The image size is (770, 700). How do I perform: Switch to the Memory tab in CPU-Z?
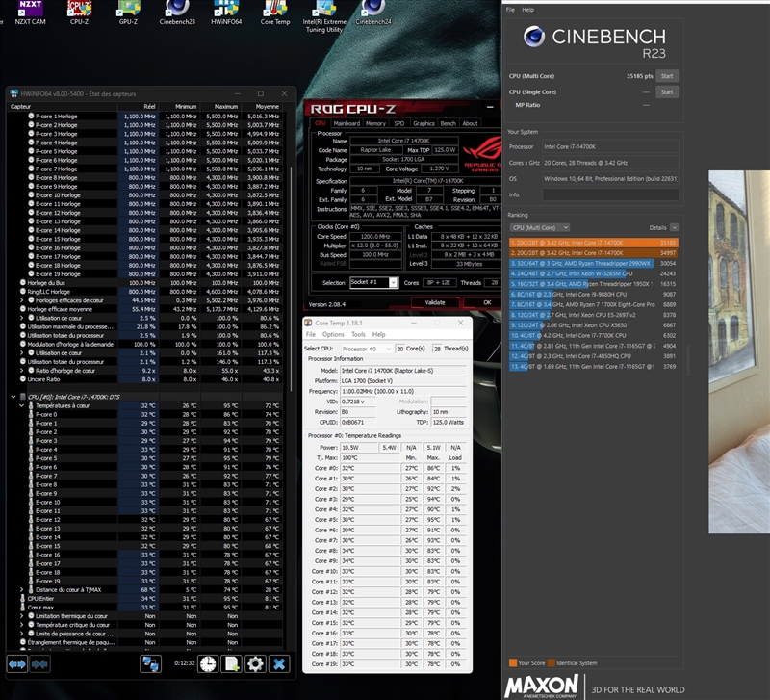375,123
